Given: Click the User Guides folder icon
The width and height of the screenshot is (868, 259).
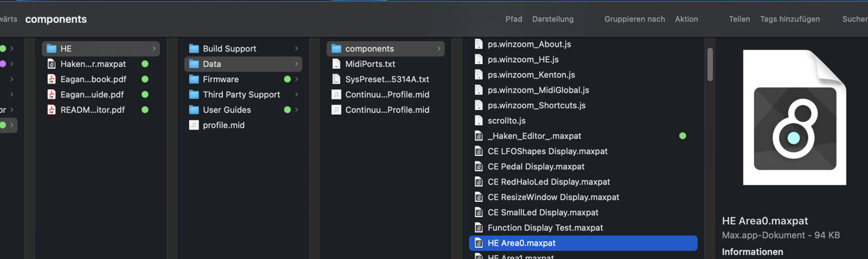Looking at the screenshot, I should pyautogui.click(x=194, y=110).
